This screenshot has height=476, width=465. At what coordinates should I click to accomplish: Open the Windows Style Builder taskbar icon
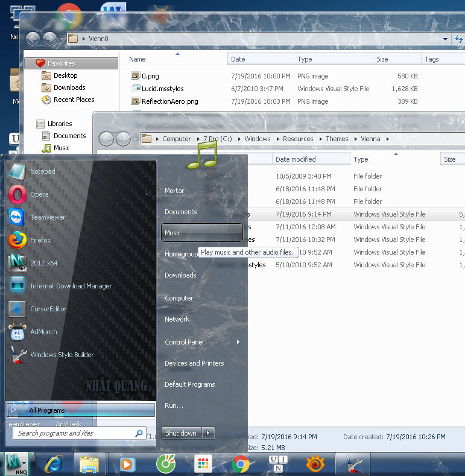click(x=352, y=464)
